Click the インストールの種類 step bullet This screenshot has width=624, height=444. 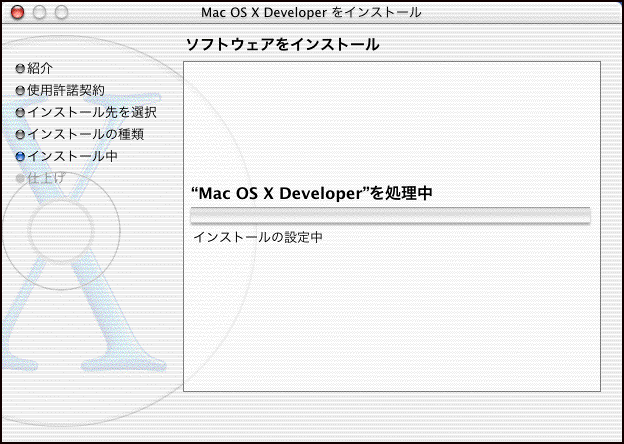click(x=20, y=134)
